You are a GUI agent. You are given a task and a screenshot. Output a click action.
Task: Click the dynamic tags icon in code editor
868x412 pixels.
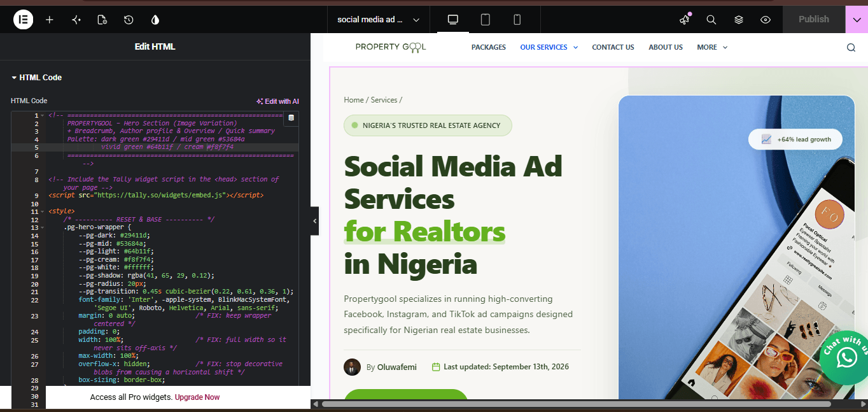point(291,118)
